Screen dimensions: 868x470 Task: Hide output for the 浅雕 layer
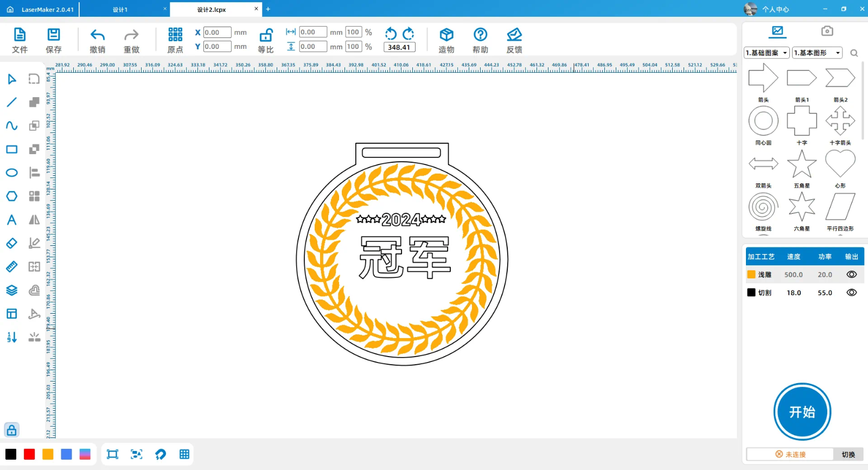click(852, 275)
